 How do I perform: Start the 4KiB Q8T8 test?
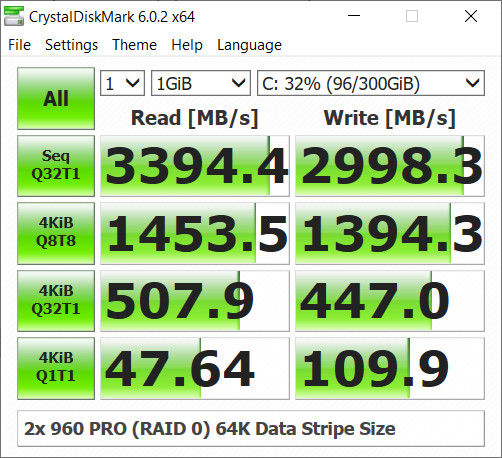[56, 233]
